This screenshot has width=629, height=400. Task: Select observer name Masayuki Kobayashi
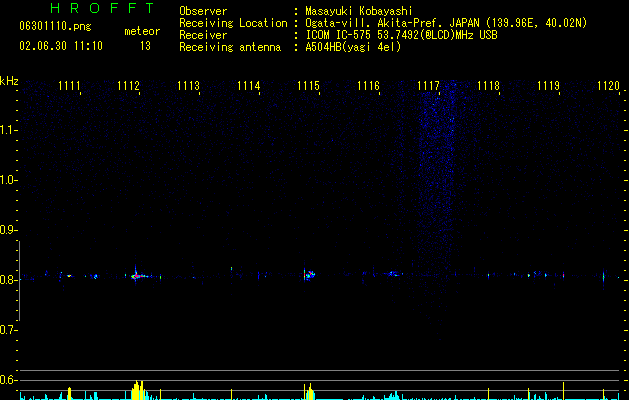(x=359, y=11)
